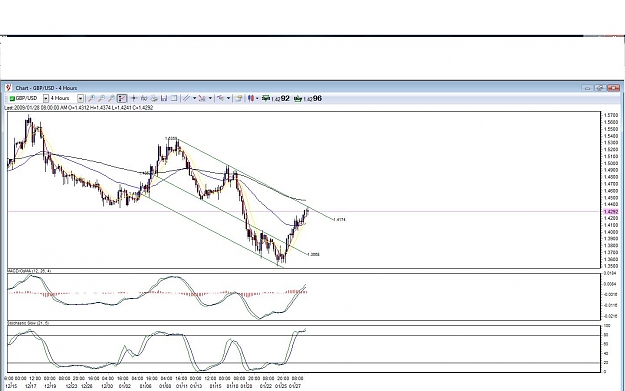Click the chart properties icon
The width and height of the screenshot is (625, 391).
(238, 98)
